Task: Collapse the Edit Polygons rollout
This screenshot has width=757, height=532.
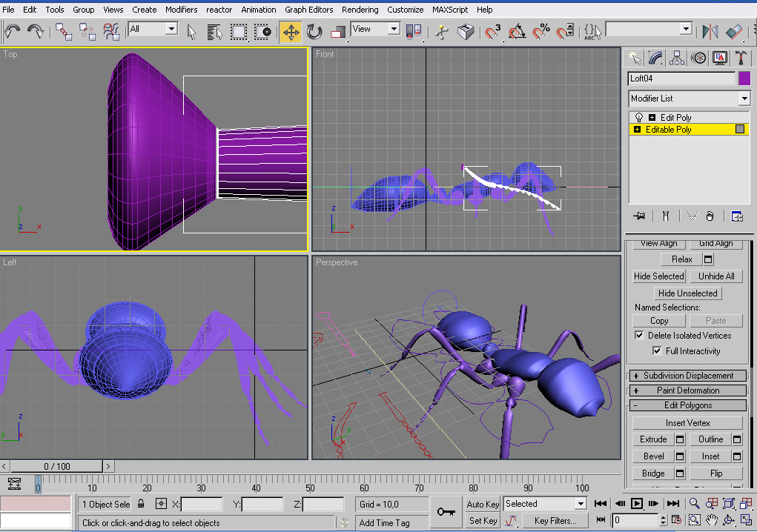Action: [x=688, y=405]
